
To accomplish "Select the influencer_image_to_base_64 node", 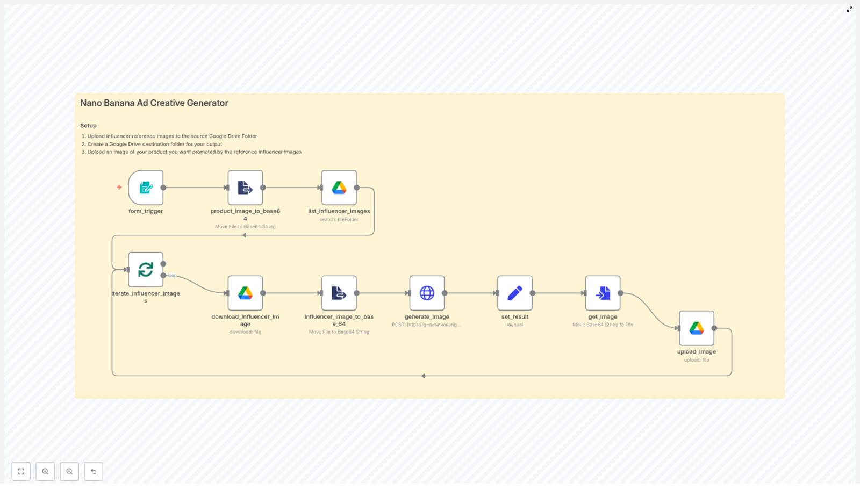I will [339, 293].
